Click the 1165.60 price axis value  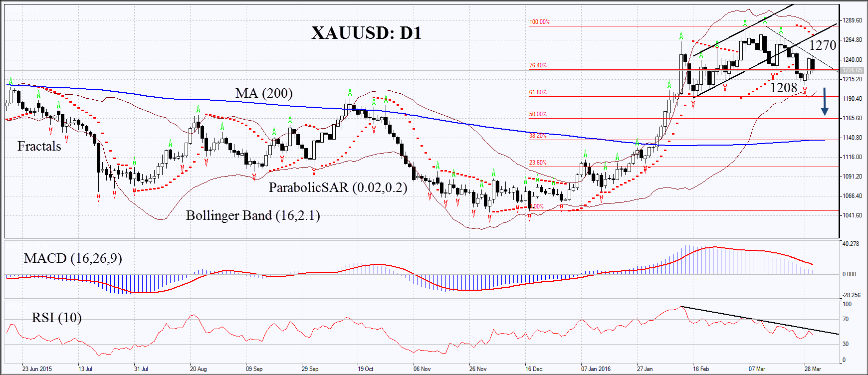[853, 118]
